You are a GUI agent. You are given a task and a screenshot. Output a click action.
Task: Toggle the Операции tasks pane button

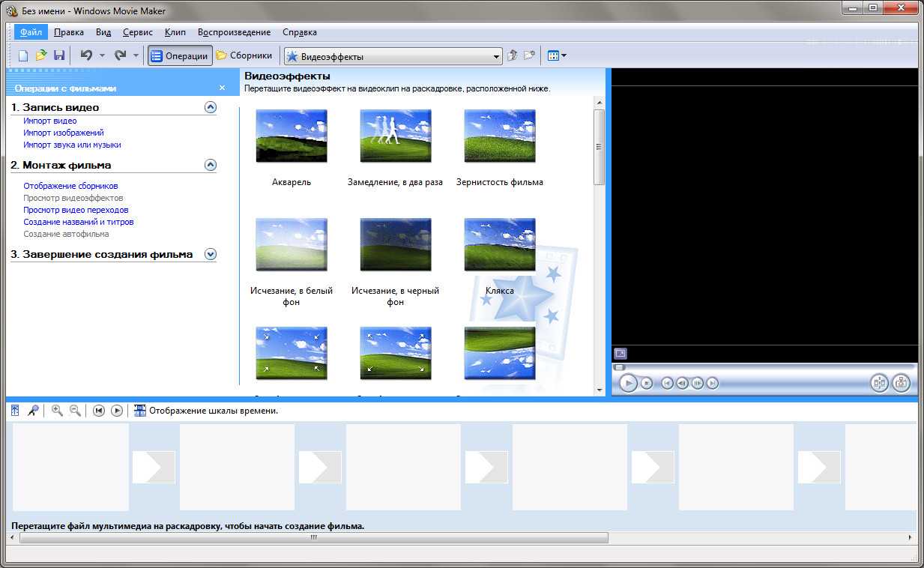179,55
